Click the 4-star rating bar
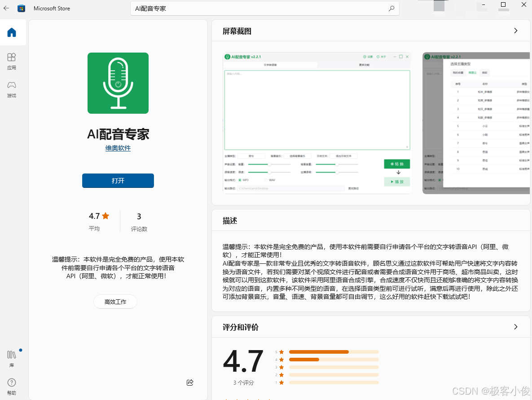Image resolution: width=532 pixels, height=400 pixels. coord(334,359)
